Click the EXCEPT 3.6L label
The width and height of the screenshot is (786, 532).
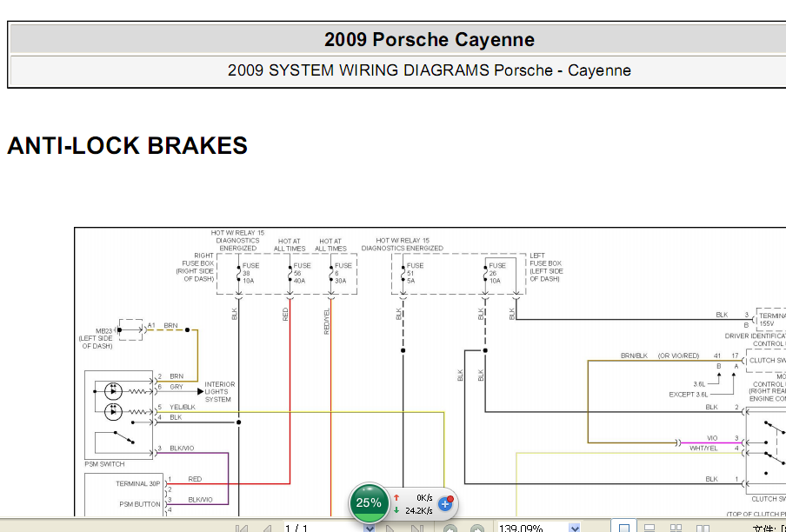pos(689,395)
